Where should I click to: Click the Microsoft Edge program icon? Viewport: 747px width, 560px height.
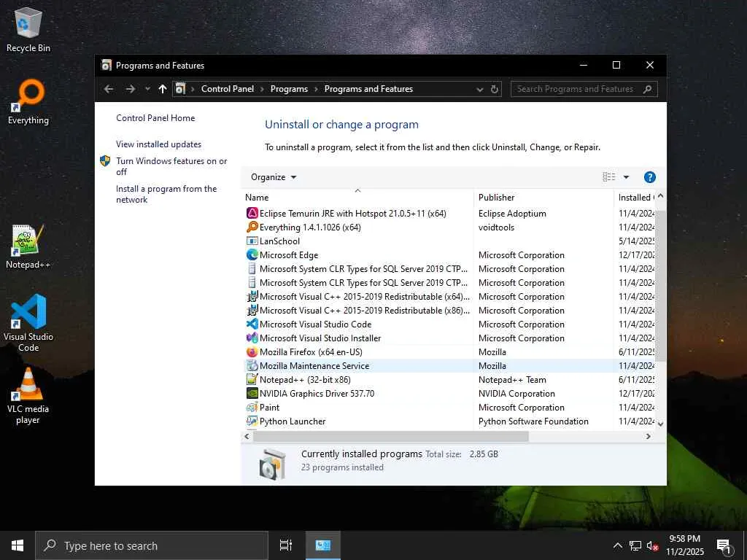(x=252, y=254)
